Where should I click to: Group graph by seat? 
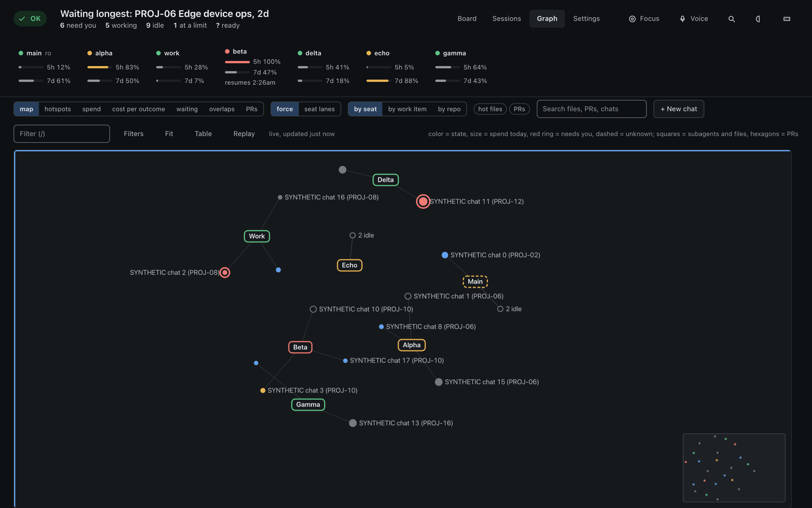coord(365,109)
